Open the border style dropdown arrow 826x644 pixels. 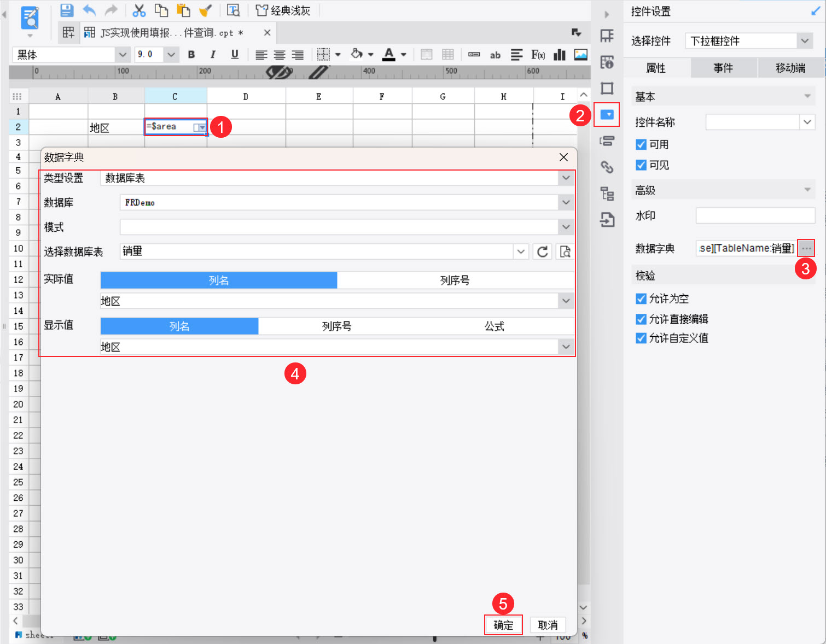point(338,55)
